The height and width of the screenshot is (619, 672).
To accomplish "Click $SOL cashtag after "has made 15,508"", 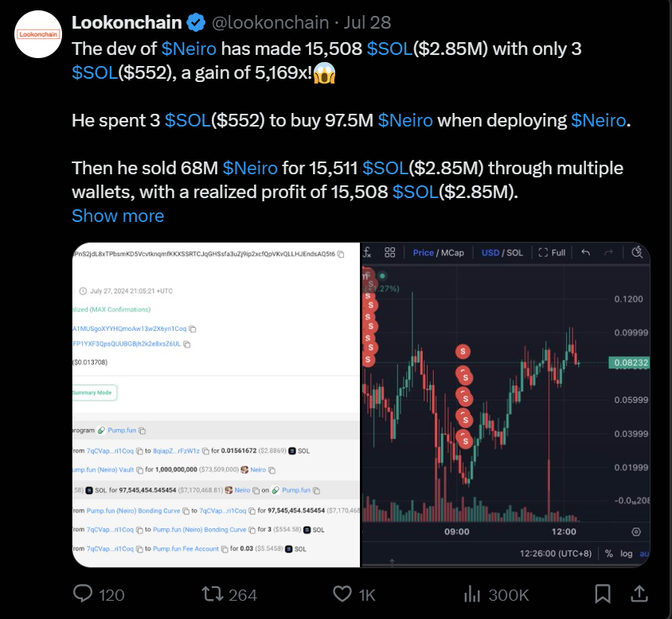I will tap(389, 49).
